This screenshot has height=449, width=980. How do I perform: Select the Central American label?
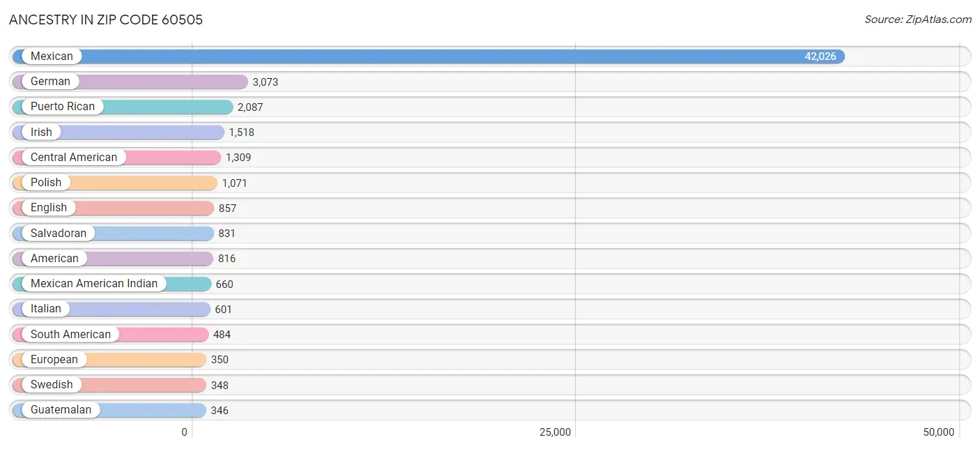click(74, 157)
